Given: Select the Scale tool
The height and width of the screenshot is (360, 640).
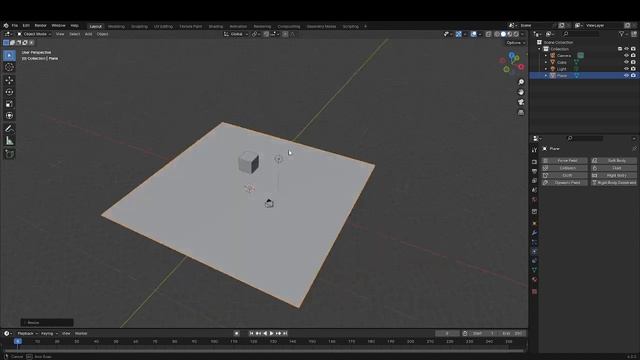Looking at the screenshot, I should (9, 104).
